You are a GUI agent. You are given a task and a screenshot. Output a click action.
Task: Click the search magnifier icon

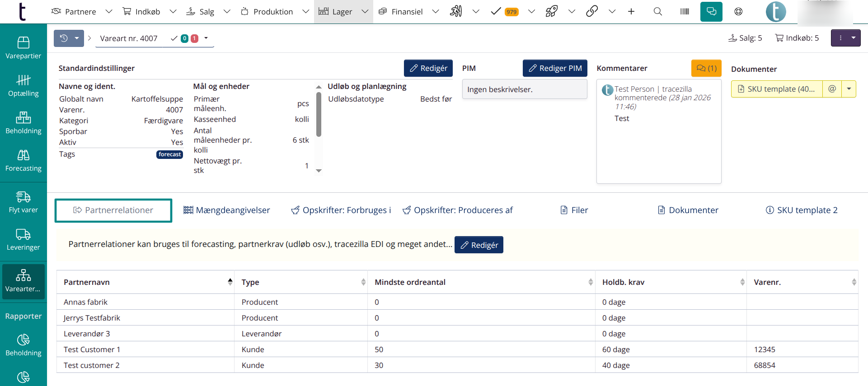point(657,12)
